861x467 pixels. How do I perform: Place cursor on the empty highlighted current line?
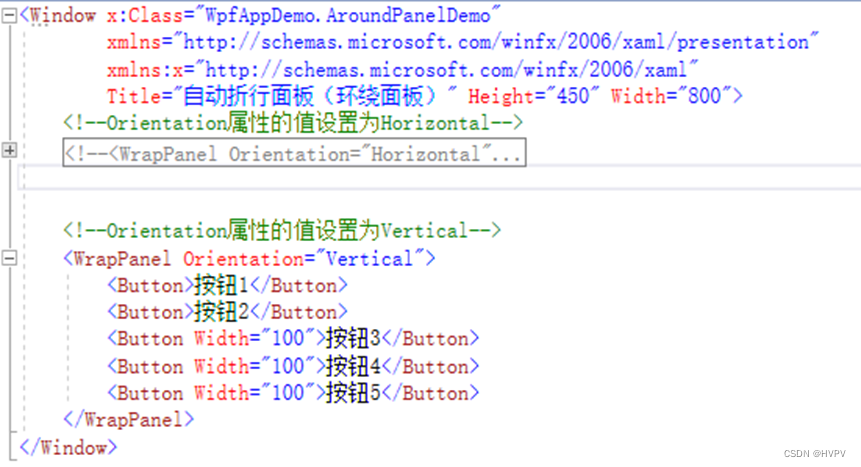[439, 177]
